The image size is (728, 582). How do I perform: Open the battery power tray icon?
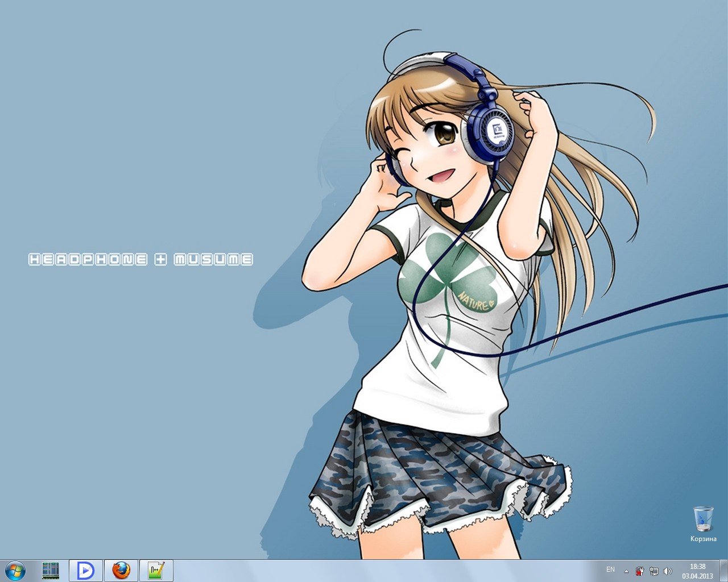pos(640,571)
